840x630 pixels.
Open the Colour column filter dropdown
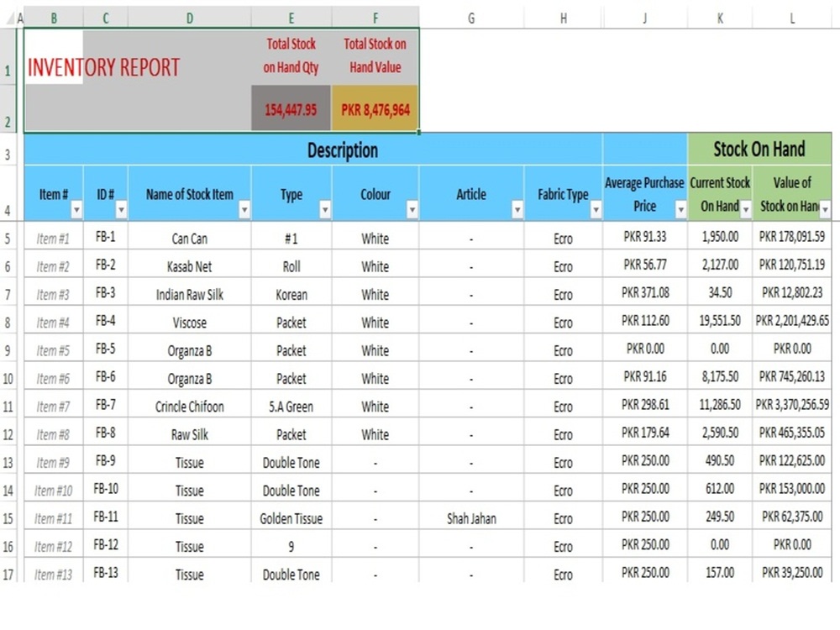coord(412,209)
